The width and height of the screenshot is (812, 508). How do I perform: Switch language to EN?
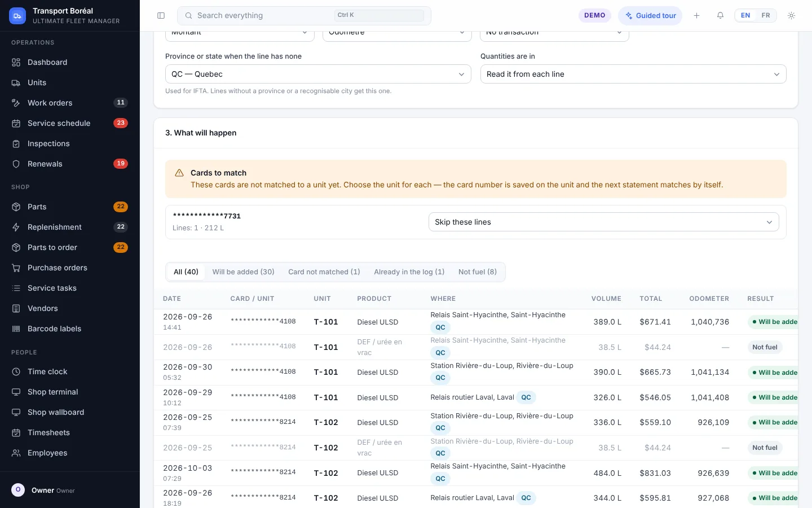point(745,15)
